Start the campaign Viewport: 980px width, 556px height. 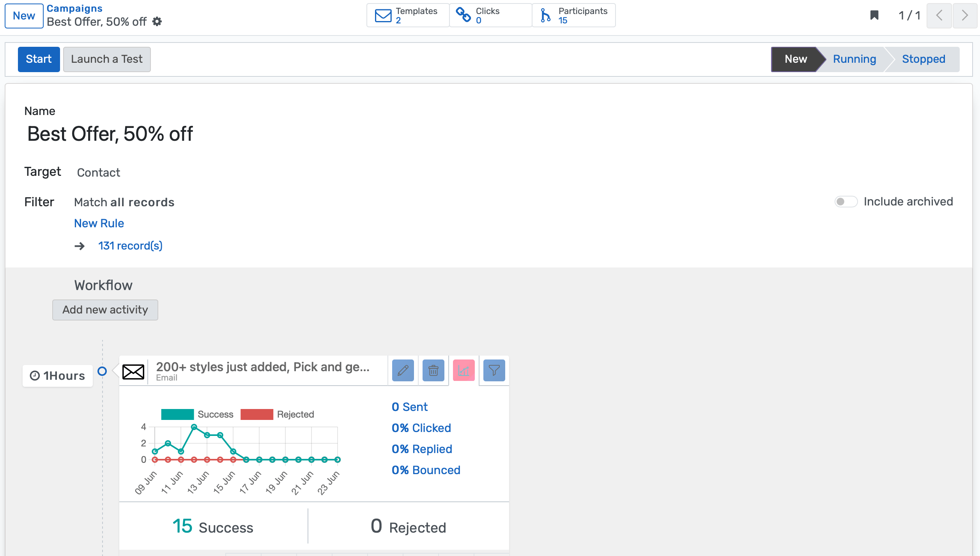pyautogui.click(x=39, y=59)
